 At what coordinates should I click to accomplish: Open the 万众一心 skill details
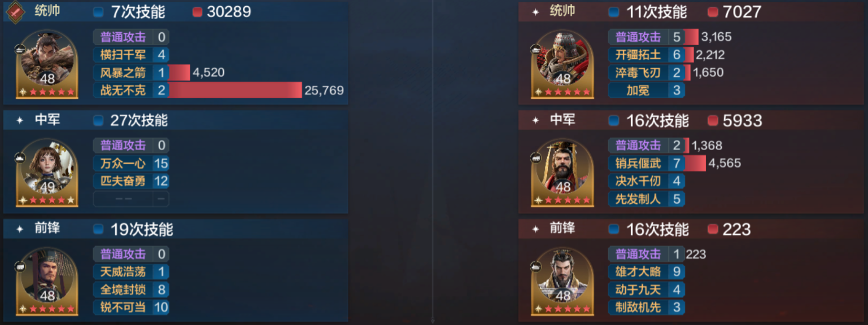131,163
